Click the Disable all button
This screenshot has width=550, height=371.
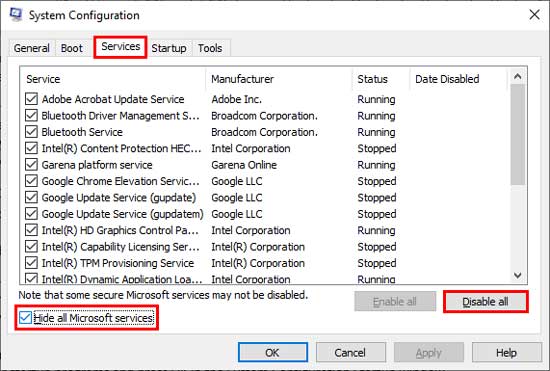pos(485,302)
